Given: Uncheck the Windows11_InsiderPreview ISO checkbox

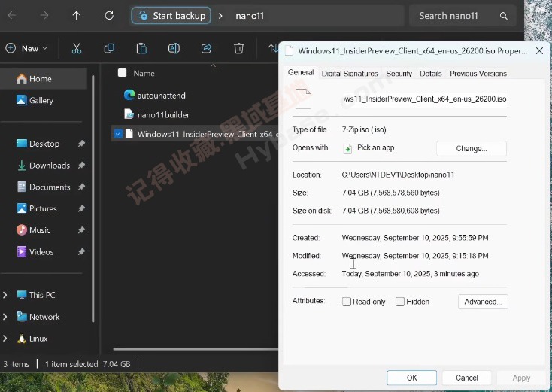Looking at the screenshot, I should [x=118, y=134].
